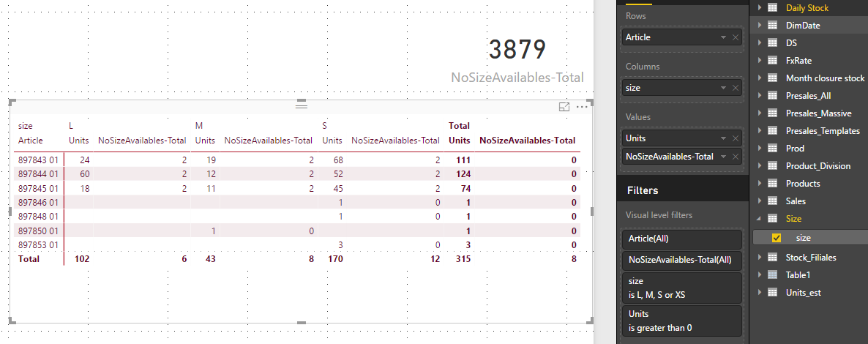This screenshot has width=868, height=344.
Task: Remove NoSizeAvailables-Total from Values
Action: tap(735, 157)
